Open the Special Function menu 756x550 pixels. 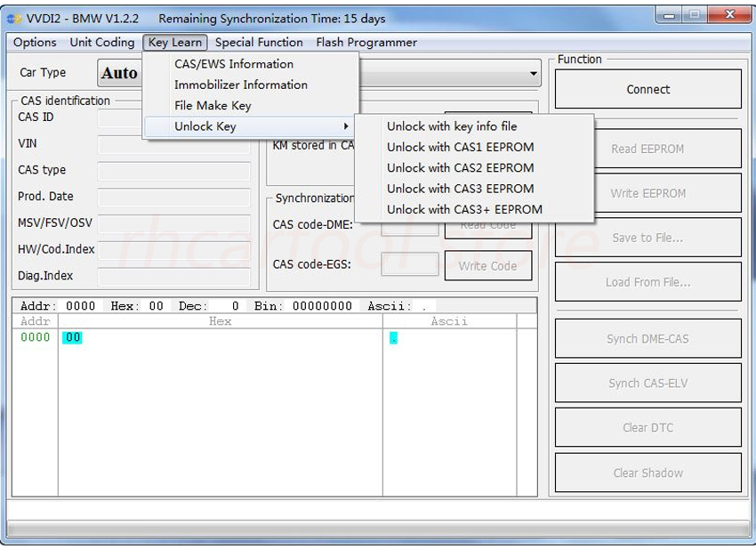(259, 43)
